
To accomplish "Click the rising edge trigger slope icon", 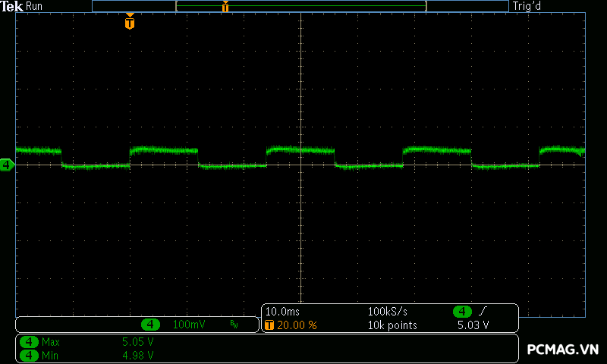I will click(x=483, y=312).
